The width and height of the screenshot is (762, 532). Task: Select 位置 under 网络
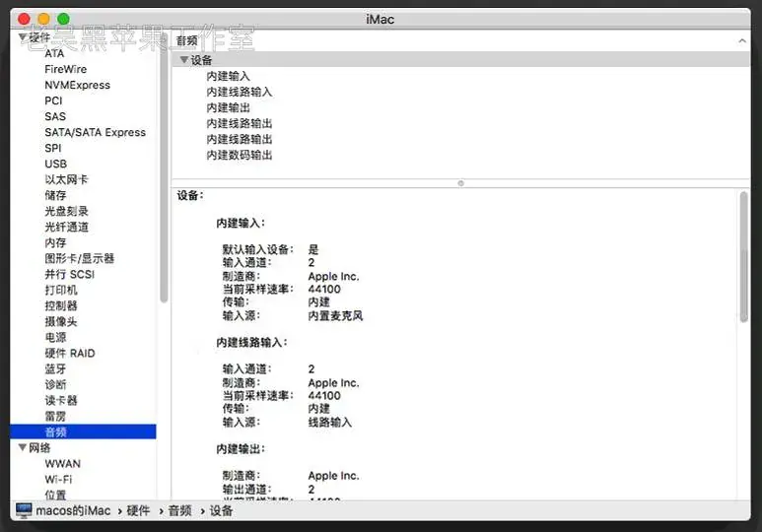55,496
